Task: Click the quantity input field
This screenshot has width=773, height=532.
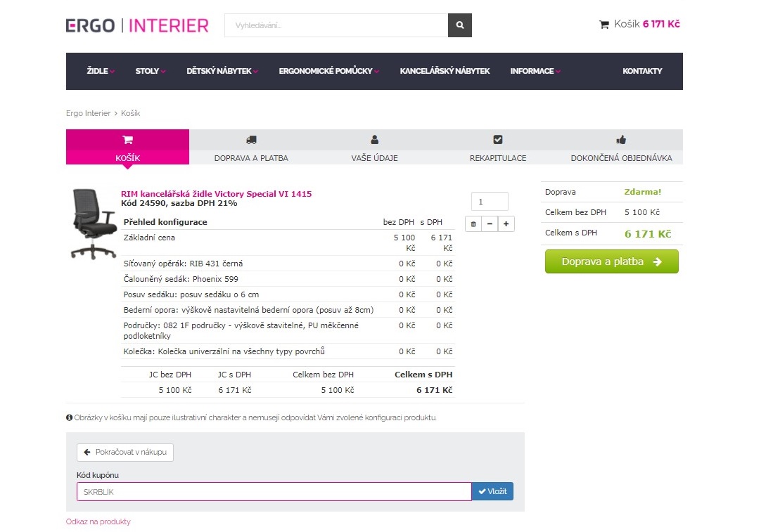Action: 490,202
